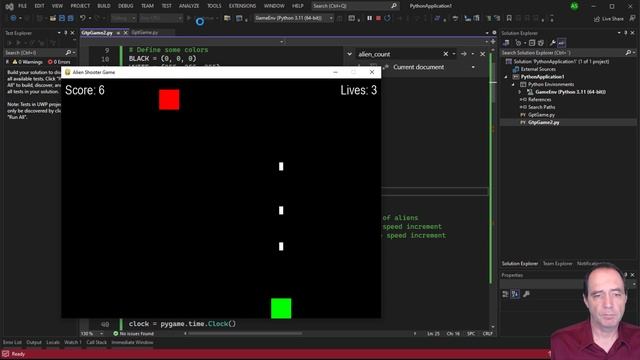Select the Alphabetical view in Properties panel
Image resolution: width=640 pixels, height=360 pixels.
click(x=515, y=294)
